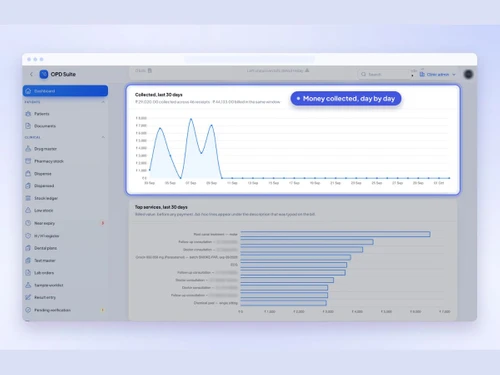Collapse the Patients sidebar section chevron

point(103,102)
